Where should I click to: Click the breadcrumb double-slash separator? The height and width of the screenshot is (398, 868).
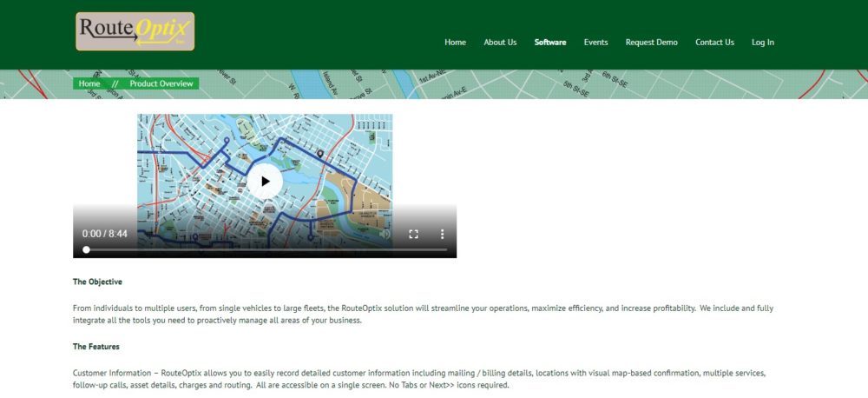tap(115, 83)
